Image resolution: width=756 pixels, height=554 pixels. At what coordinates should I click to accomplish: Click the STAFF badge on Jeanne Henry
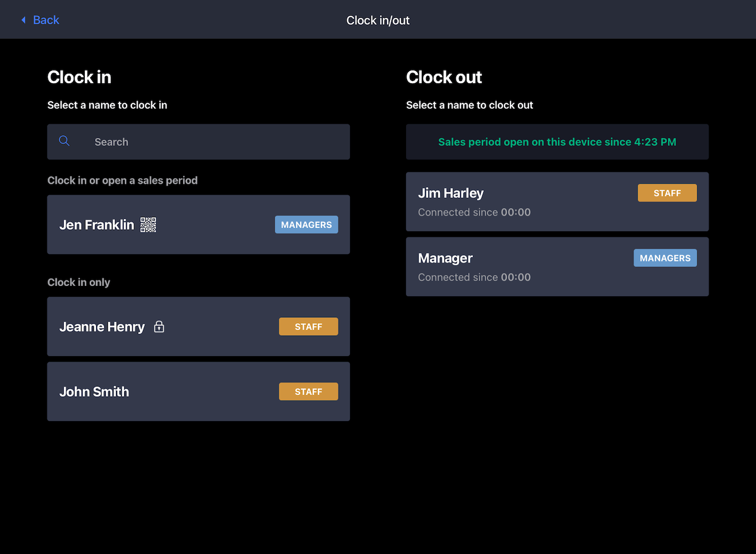(x=308, y=327)
